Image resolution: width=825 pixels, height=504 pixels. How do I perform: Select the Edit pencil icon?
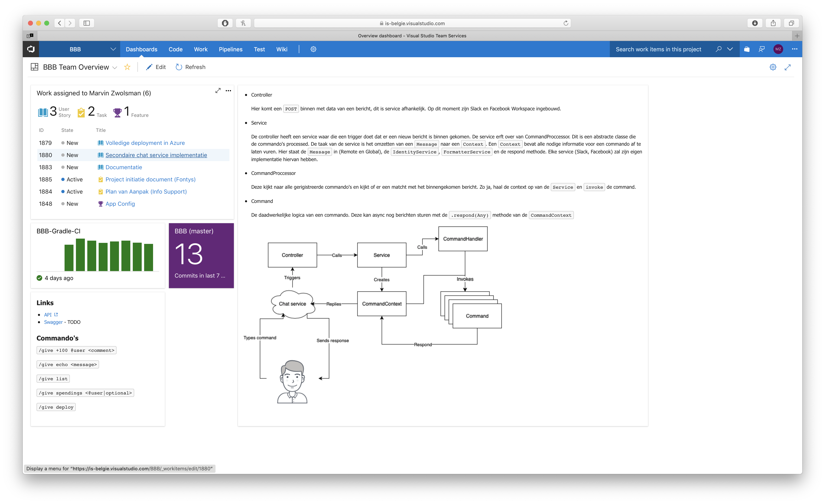[x=150, y=67]
